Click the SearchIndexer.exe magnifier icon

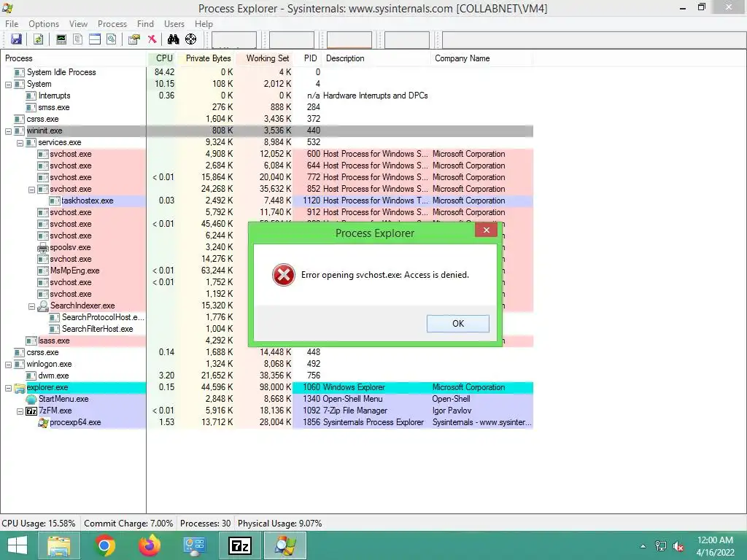(x=43, y=306)
